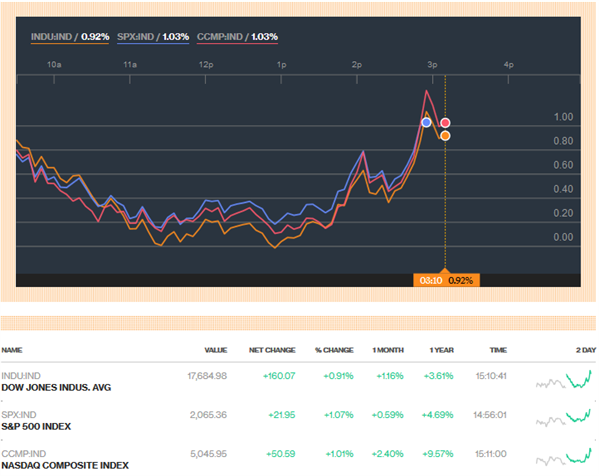Sort by the NET CHANGE column header

pos(272,350)
